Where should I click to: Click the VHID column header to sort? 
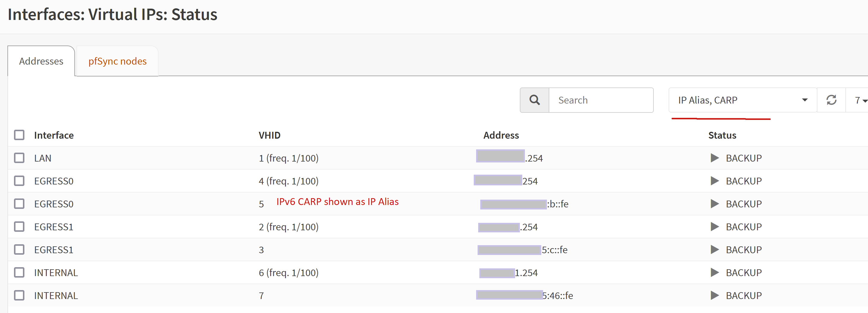[269, 135]
